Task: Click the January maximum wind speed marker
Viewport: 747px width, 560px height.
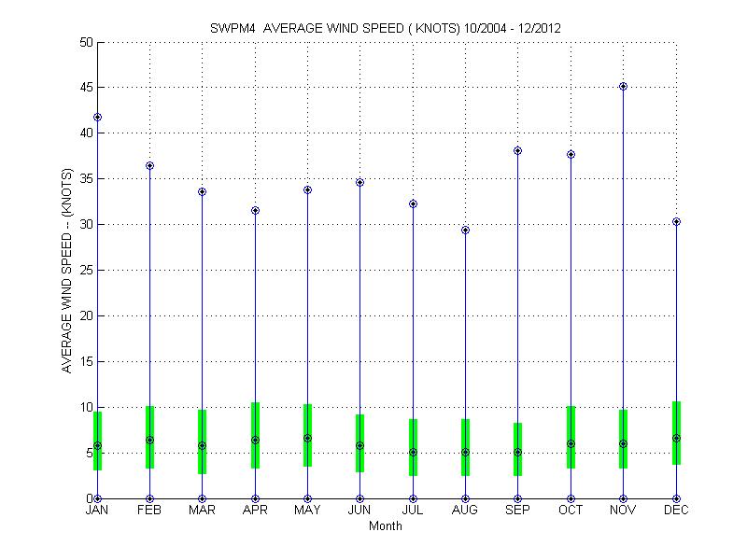Action: pyautogui.click(x=97, y=118)
